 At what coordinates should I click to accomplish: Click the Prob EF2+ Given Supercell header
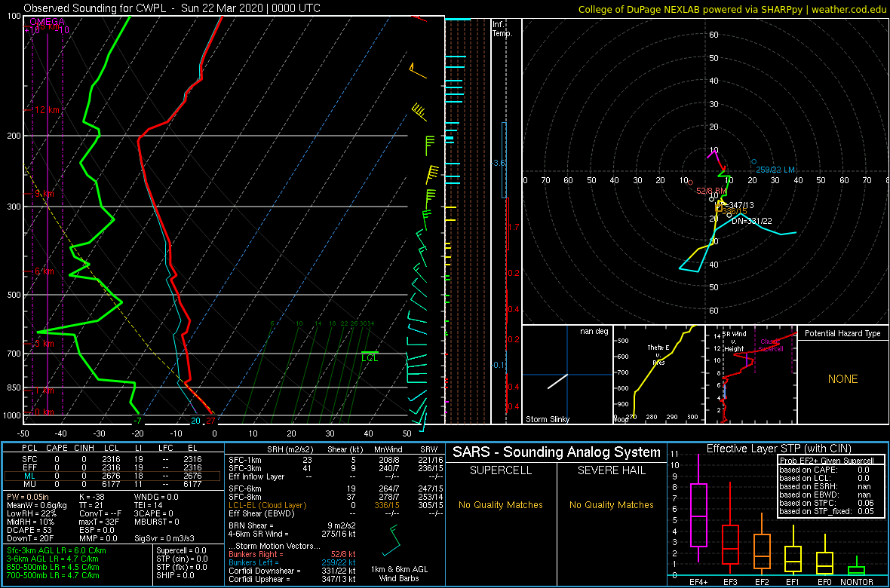825,461
